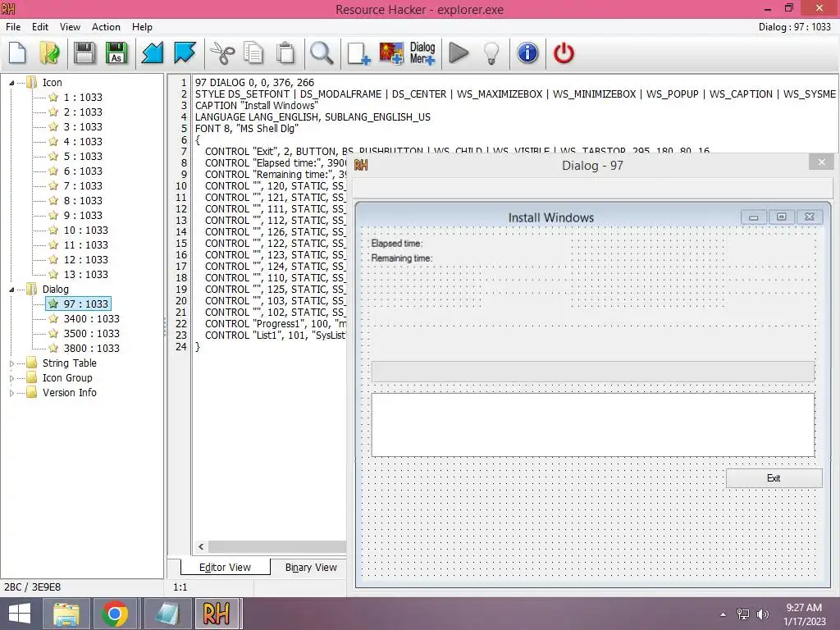The height and width of the screenshot is (630, 840).
Task: Exit using the red power icon
Action: 564,53
